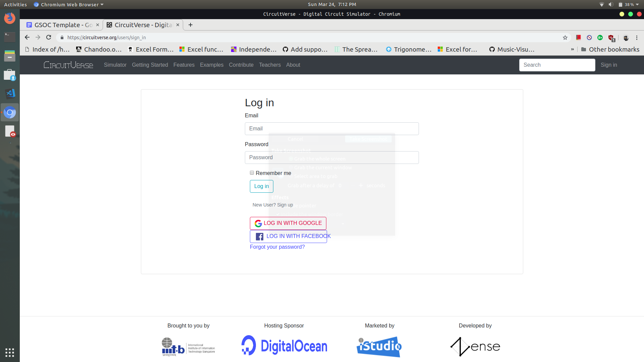
Task: Click the CircuitVerse logo
Action: (68, 65)
